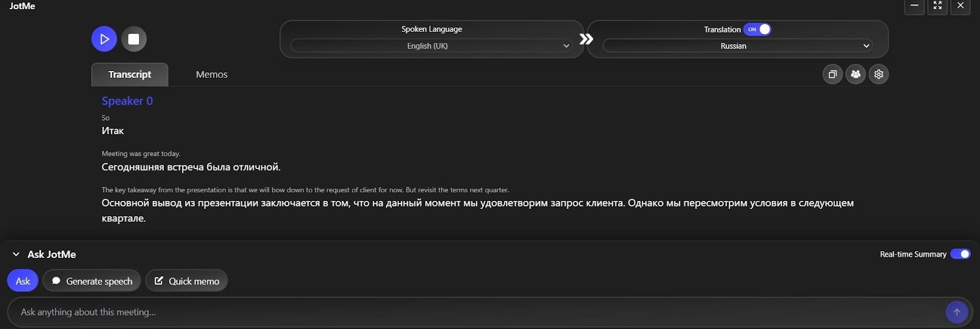
Task: Click the "The key takeaway from the presentation" line
Action: click(305, 190)
